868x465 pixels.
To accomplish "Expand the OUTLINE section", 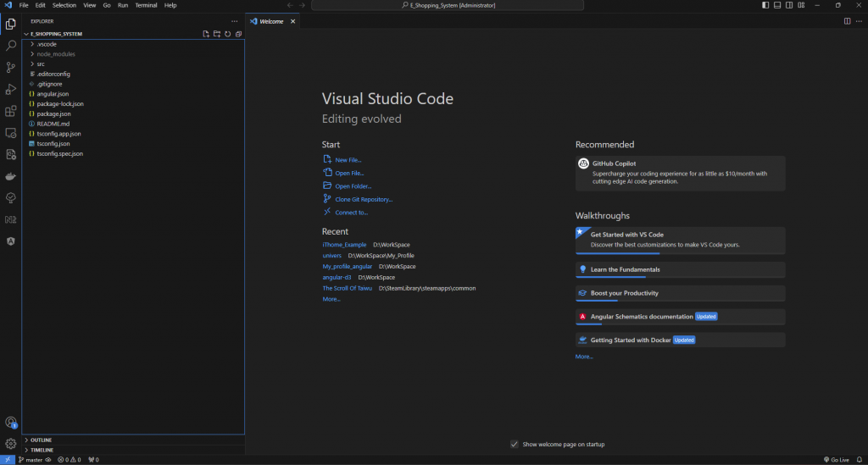I will pyautogui.click(x=42, y=440).
